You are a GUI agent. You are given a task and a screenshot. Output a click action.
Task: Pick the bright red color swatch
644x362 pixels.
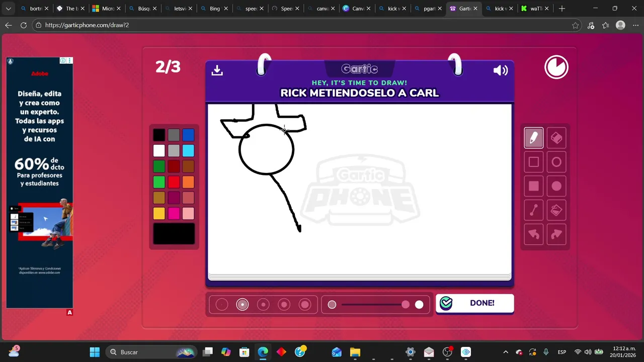tap(174, 182)
